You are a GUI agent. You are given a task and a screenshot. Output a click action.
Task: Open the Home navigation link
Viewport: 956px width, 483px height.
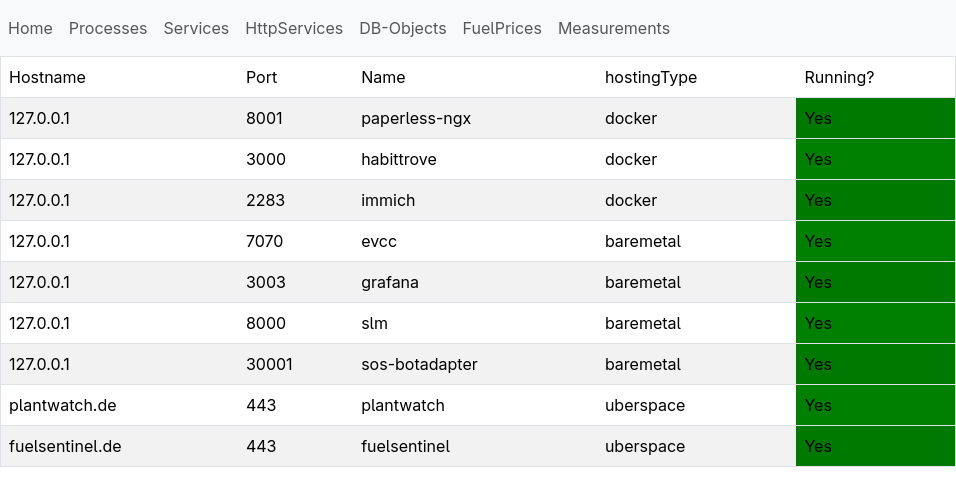tap(30, 29)
